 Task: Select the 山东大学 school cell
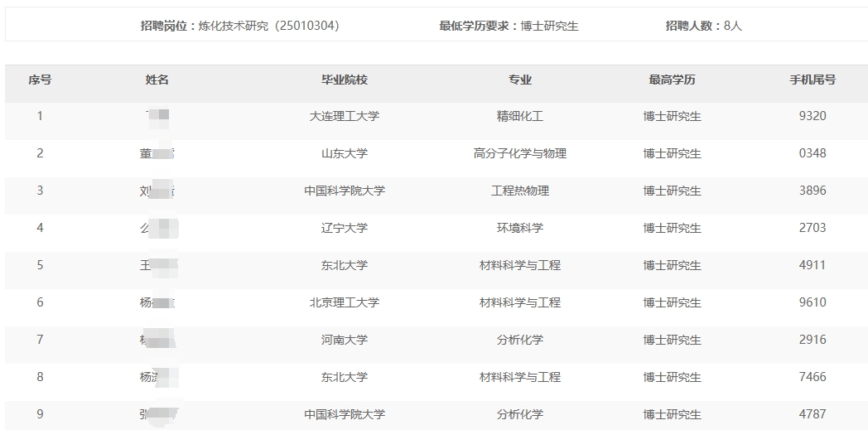tap(344, 153)
